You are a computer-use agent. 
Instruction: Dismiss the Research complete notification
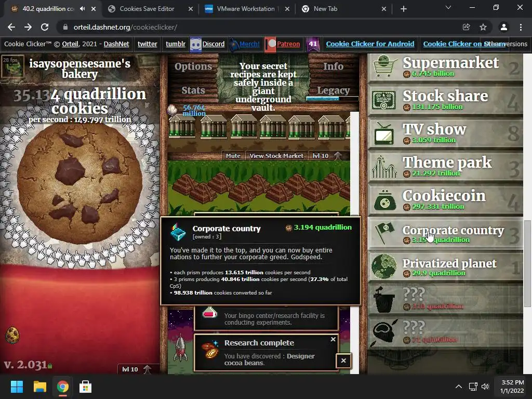pos(333,339)
